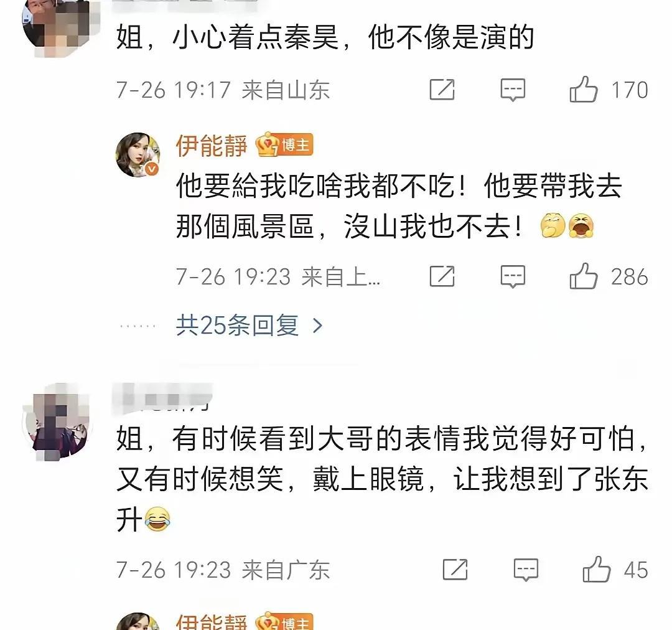Tap the 伊能靜 username at bottom reply
The width and height of the screenshot is (672, 630).
[212, 622]
